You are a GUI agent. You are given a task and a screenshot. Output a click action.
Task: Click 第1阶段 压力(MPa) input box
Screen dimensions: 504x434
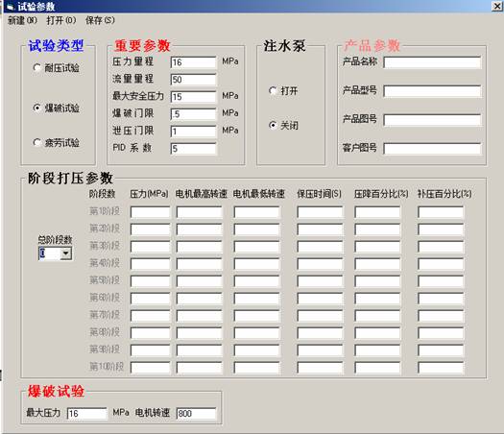[150, 212]
